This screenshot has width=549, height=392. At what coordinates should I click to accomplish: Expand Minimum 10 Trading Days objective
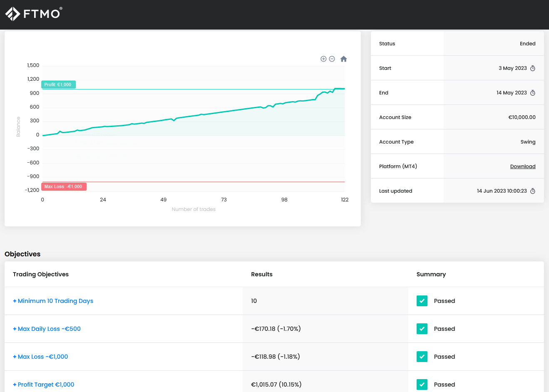tap(53, 301)
